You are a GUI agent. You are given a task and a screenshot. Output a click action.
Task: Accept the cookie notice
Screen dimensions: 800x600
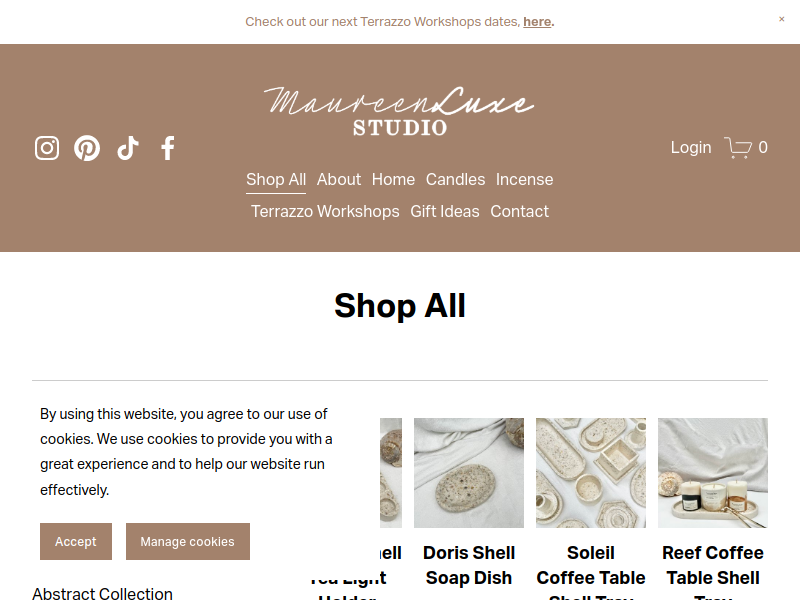[76, 541]
